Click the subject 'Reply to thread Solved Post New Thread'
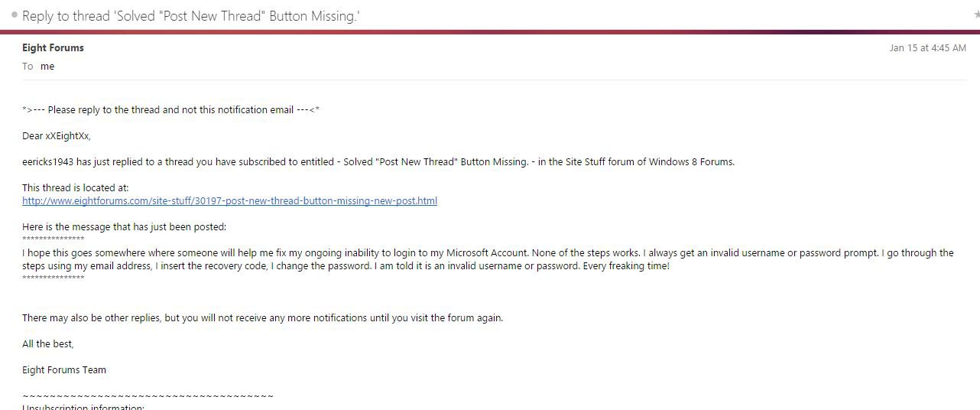 (191, 16)
